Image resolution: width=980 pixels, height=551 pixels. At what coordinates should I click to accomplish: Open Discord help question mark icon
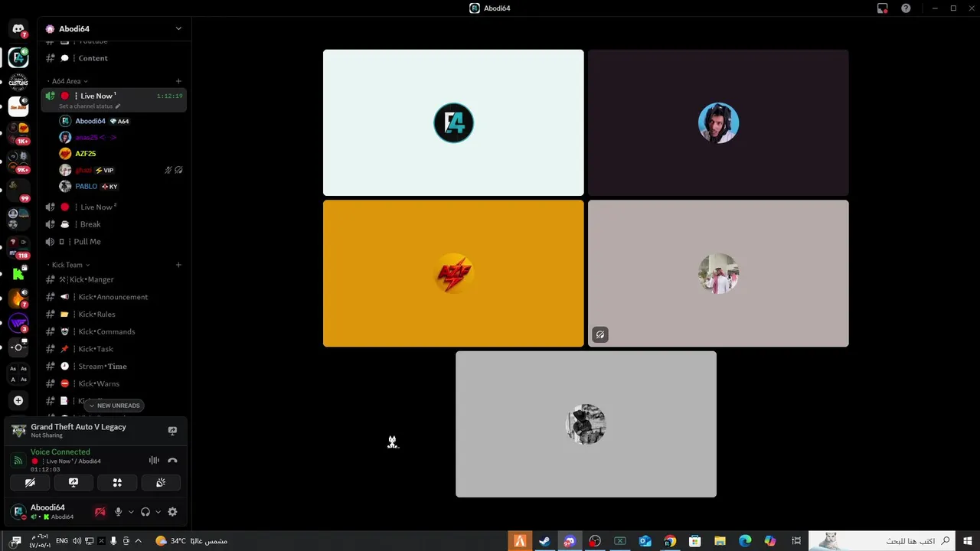(x=906, y=8)
